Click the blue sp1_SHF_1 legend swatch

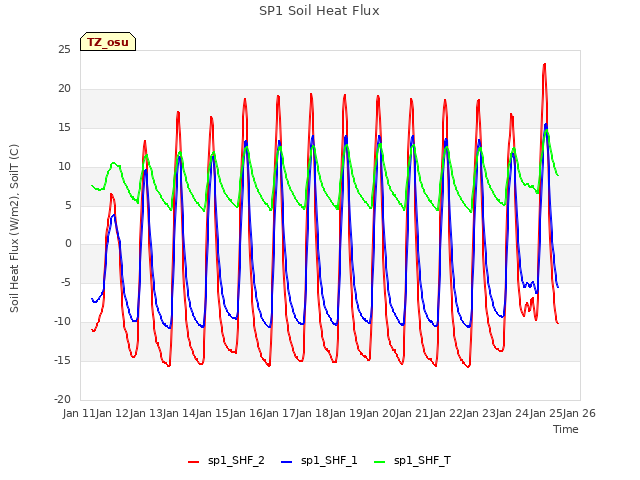pyautogui.click(x=287, y=462)
